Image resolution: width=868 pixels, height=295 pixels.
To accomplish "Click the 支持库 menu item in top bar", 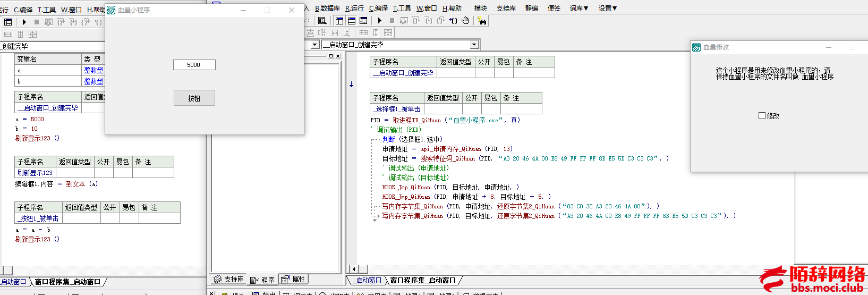I will point(506,8).
